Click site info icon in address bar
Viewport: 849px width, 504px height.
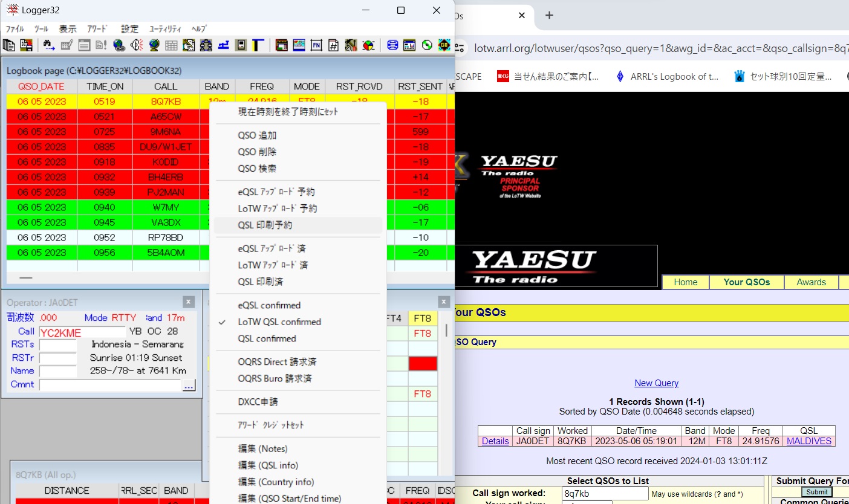click(460, 48)
